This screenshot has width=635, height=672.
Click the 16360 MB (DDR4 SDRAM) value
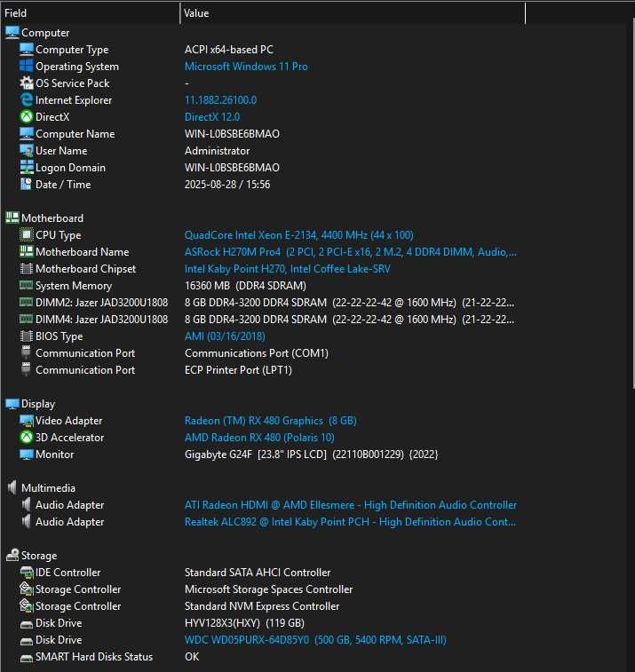(x=245, y=286)
